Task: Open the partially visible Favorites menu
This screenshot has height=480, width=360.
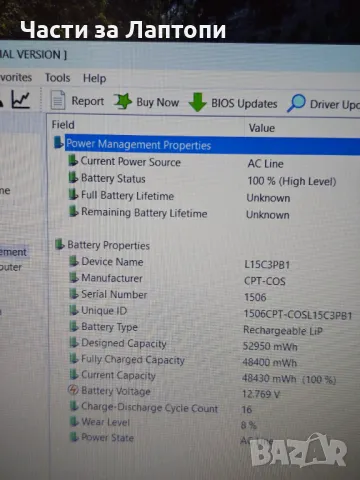Action: (16, 77)
